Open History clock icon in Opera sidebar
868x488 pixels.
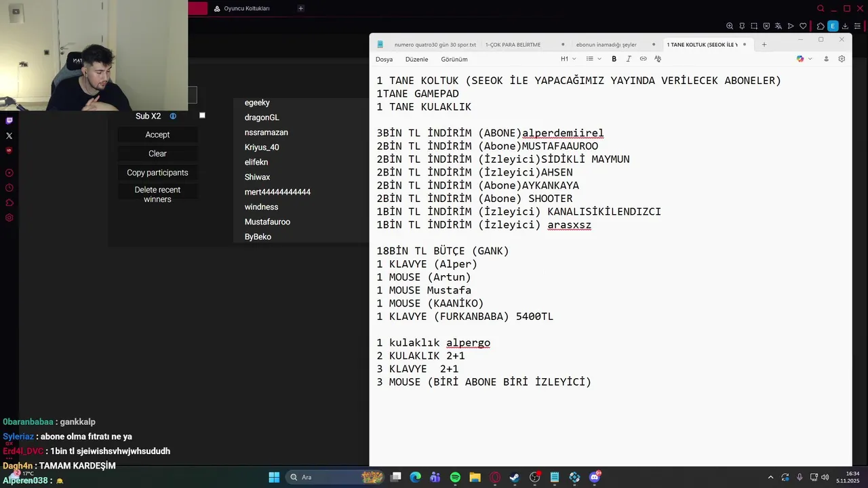click(9, 188)
